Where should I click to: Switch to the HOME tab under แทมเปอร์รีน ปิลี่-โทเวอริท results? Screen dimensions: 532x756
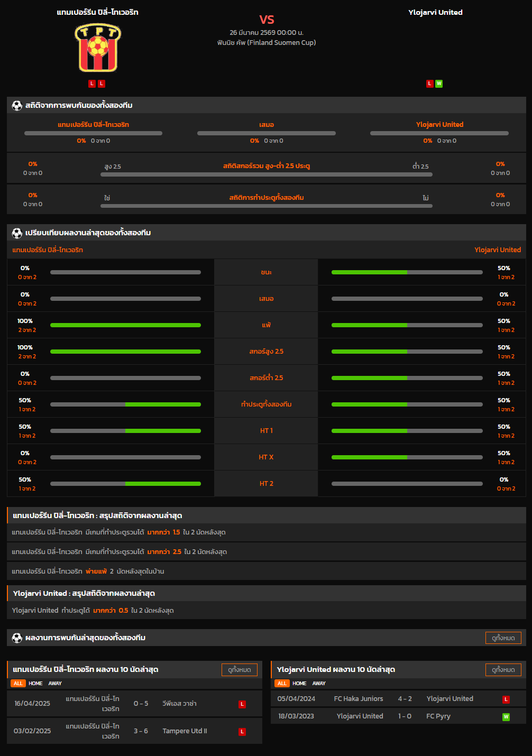(35, 684)
